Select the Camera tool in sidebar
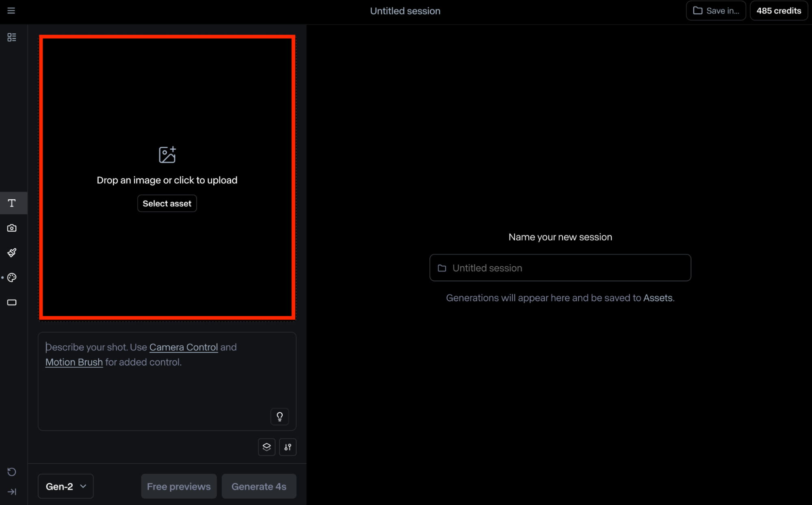 click(x=12, y=227)
